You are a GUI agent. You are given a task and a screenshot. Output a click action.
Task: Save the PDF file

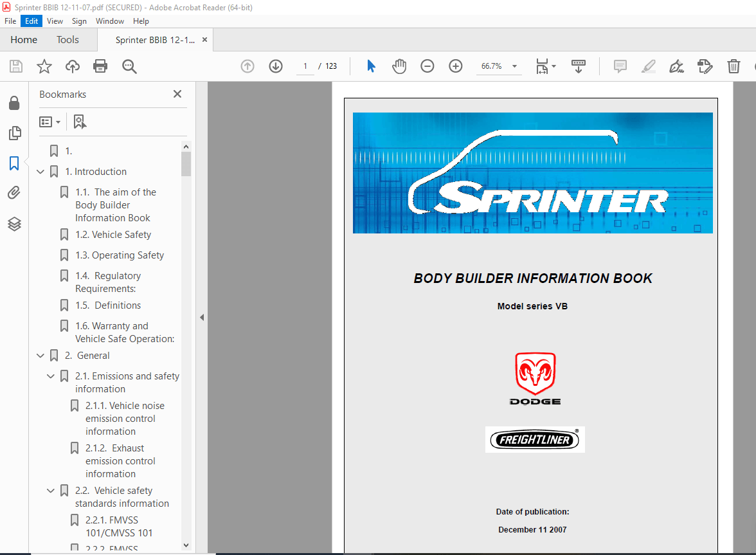pos(15,66)
